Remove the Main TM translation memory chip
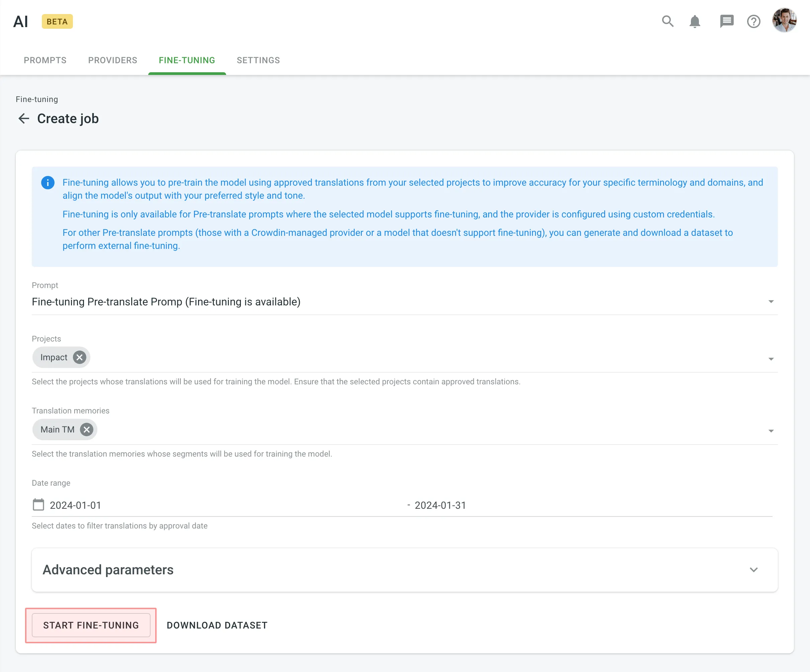This screenshot has height=672, width=810. 86,429
